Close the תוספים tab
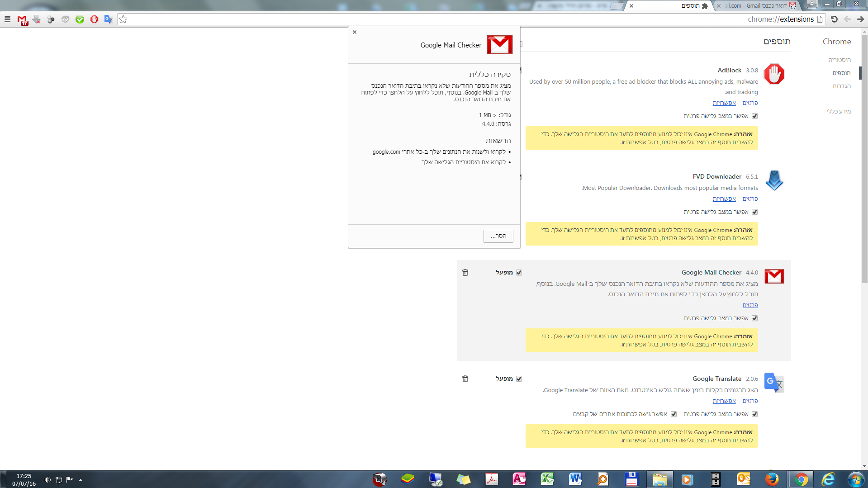Viewport: 868px width, 488px height. click(x=631, y=6)
